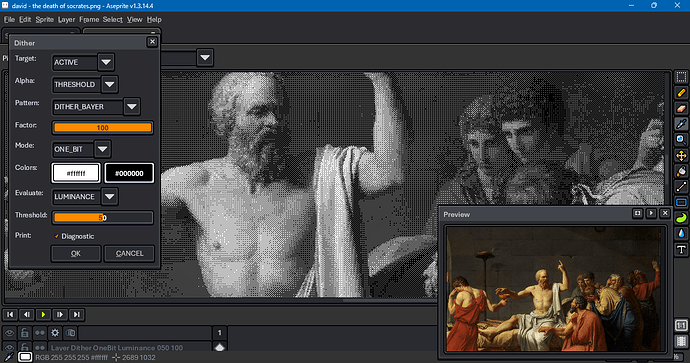Click the yellow play animation button
Screen dimensions: 690x363
[x=43, y=314]
